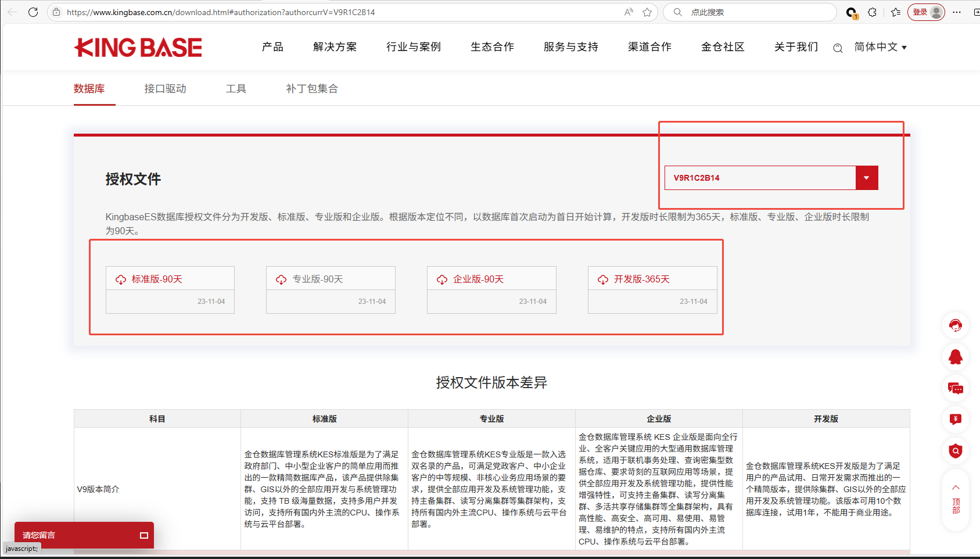Click download cloud icon beside 专业版-90天
980x559 pixels.
(x=281, y=279)
